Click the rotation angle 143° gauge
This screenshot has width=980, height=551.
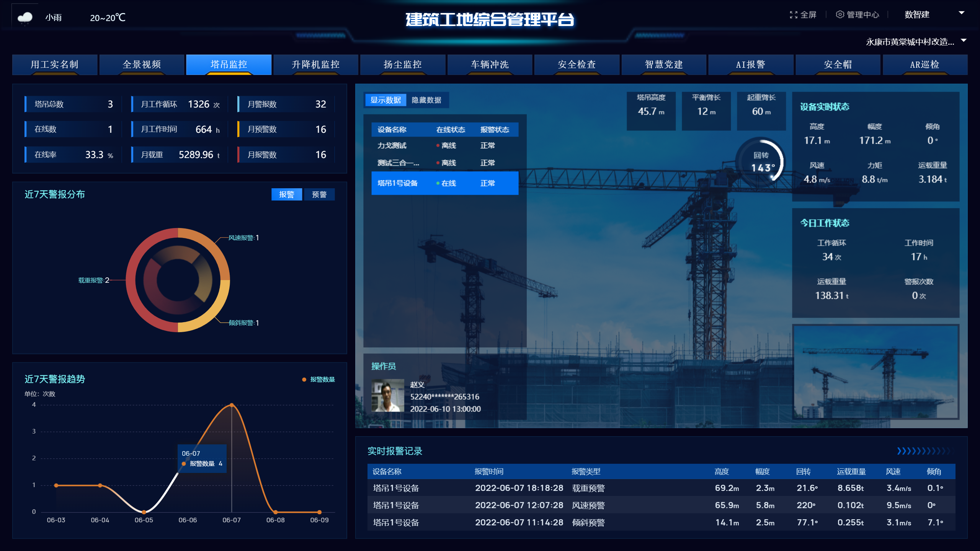[762, 162]
